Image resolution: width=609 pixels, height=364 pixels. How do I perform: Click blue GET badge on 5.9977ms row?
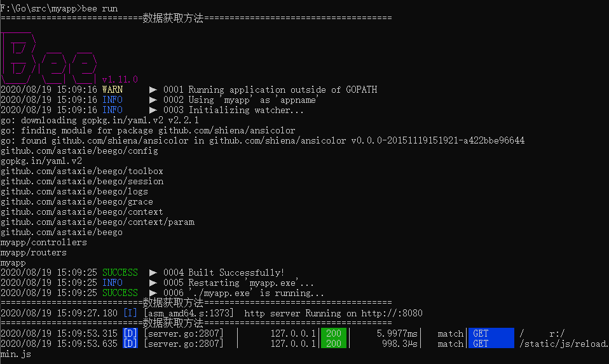(491, 334)
